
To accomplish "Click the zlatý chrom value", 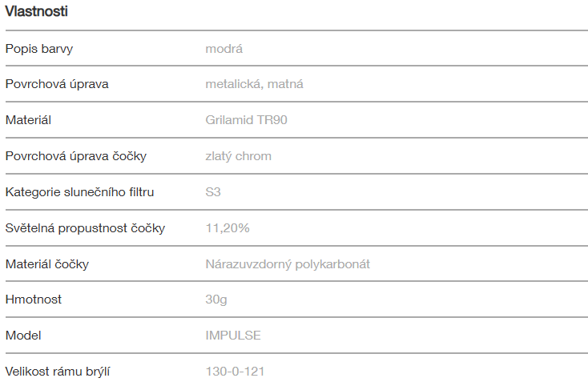I will pyautogui.click(x=238, y=155).
